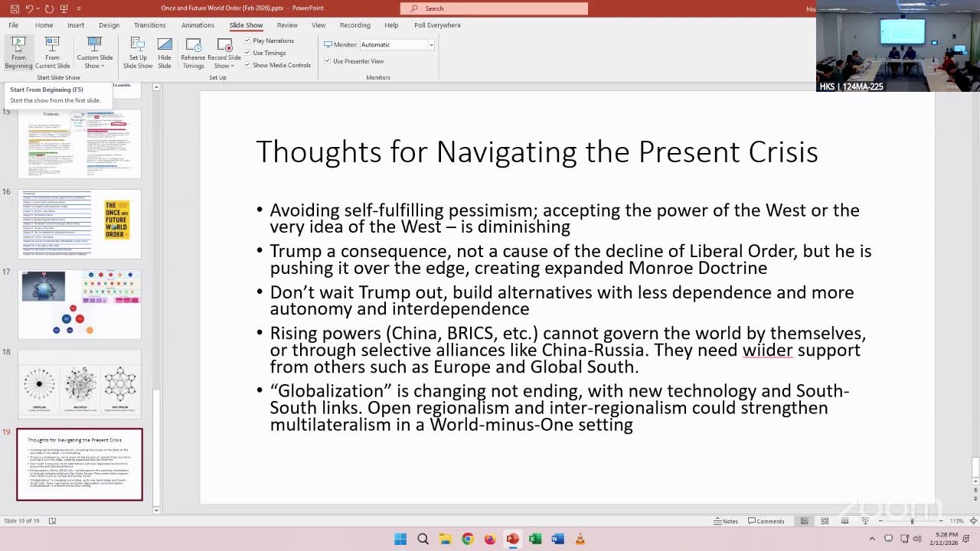This screenshot has width=980, height=551.
Task: Click zoom out minus button
Action: (880, 521)
